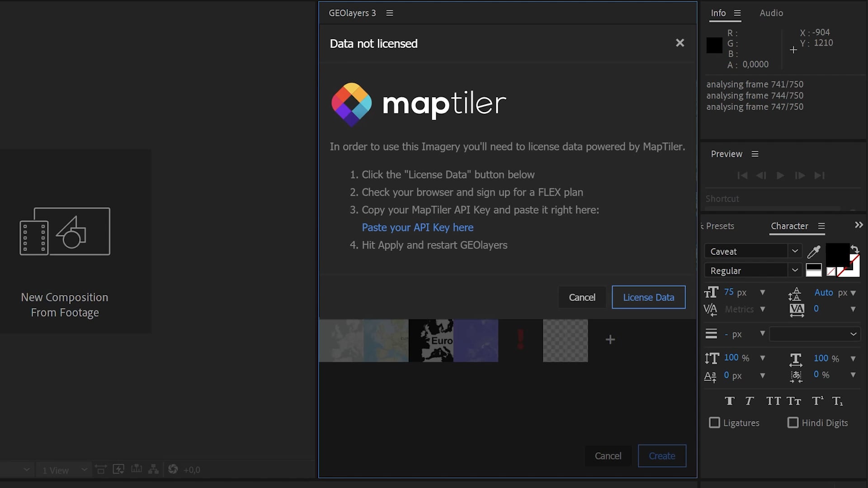Toggle Superscript formatting
The width and height of the screenshot is (868, 488).
816,401
